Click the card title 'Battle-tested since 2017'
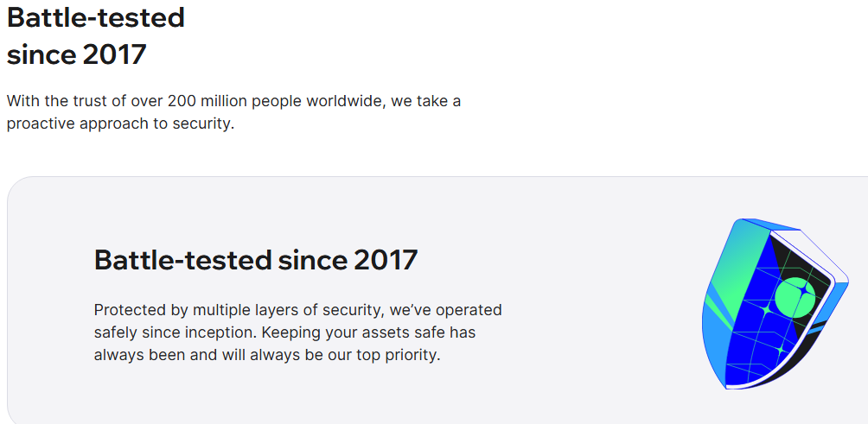Viewport: 868px width, 424px height. point(255,260)
